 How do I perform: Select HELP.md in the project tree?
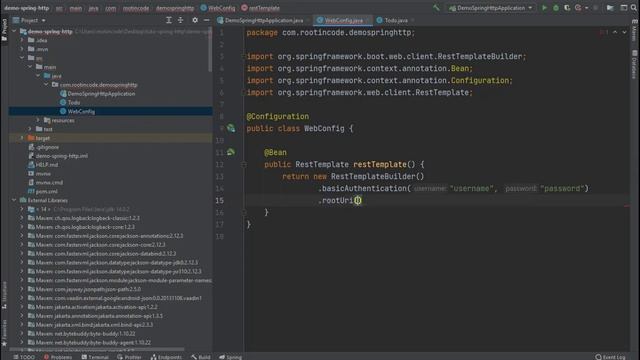47,164
